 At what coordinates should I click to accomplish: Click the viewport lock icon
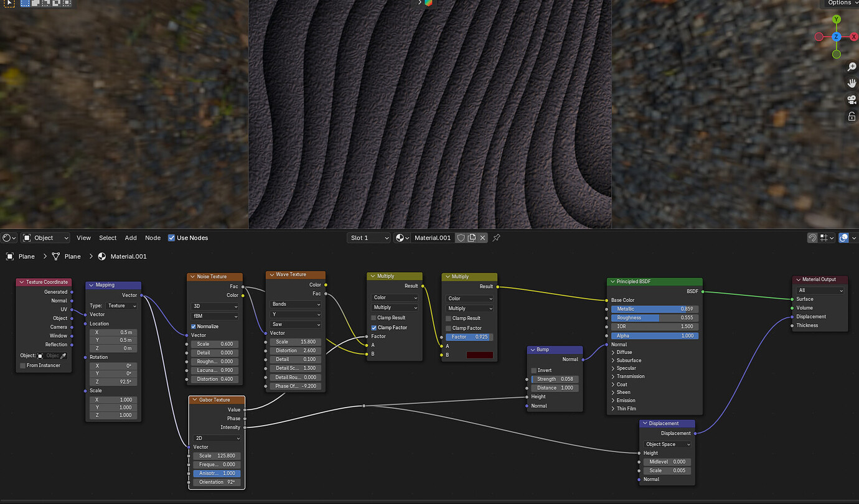(852, 116)
